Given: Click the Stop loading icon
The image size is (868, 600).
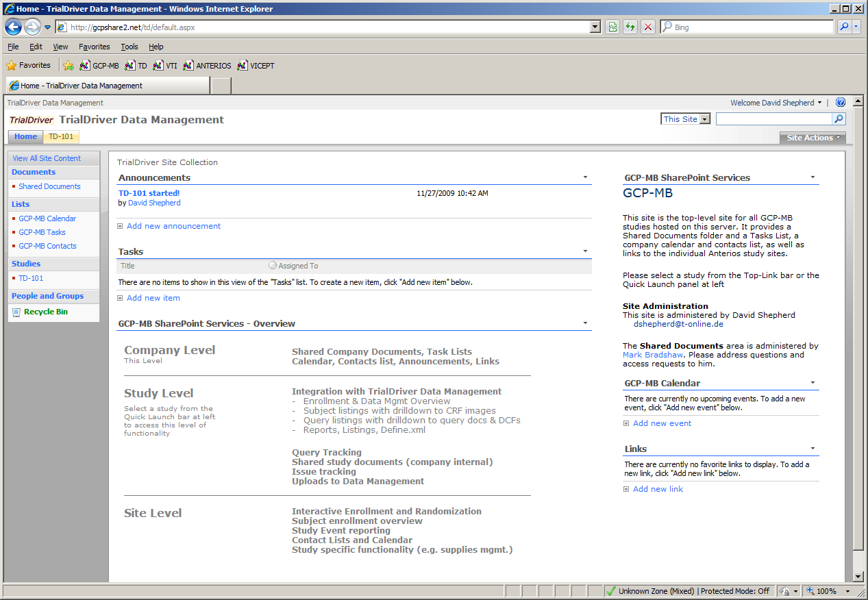Looking at the screenshot, I should (647, 27).
